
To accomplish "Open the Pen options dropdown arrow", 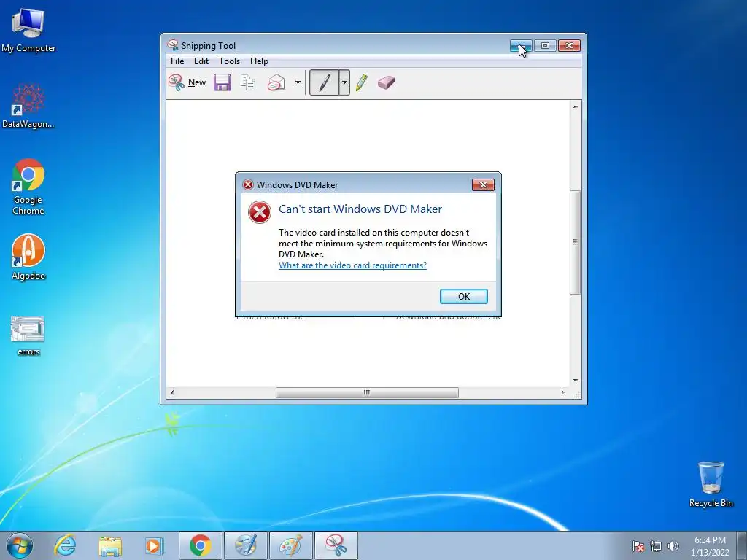I will click(344, 82).
